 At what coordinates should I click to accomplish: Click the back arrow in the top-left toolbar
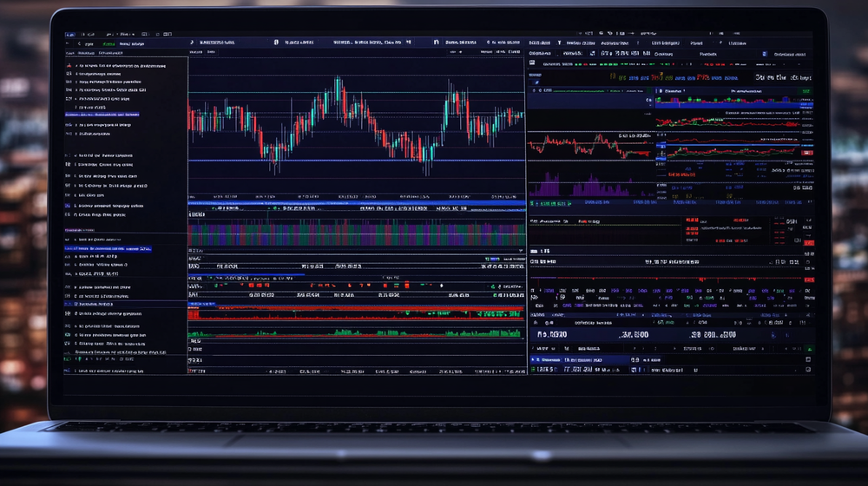coord(79,43)
